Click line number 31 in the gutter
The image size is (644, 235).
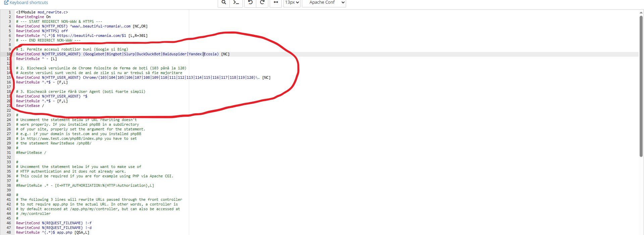point(9,153)
